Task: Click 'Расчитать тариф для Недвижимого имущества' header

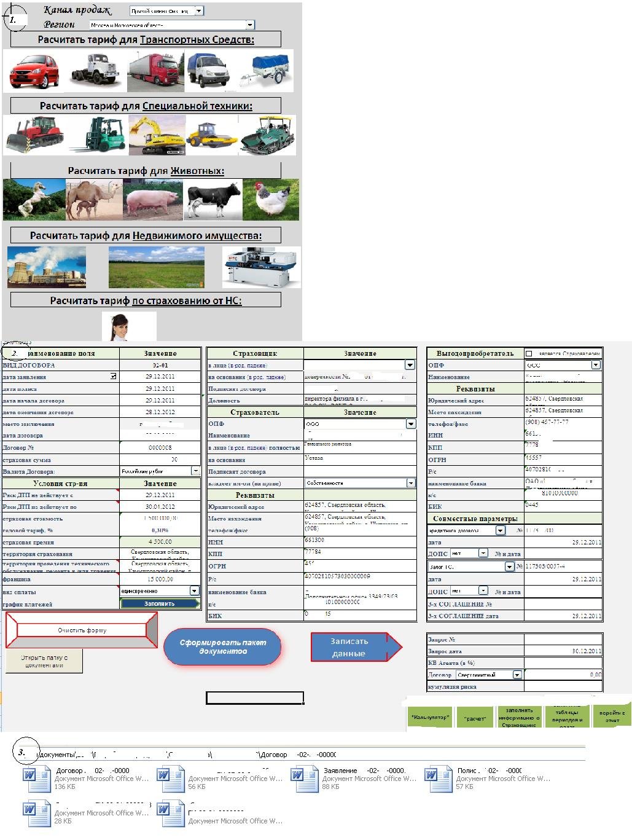Action: coord(146,235)
